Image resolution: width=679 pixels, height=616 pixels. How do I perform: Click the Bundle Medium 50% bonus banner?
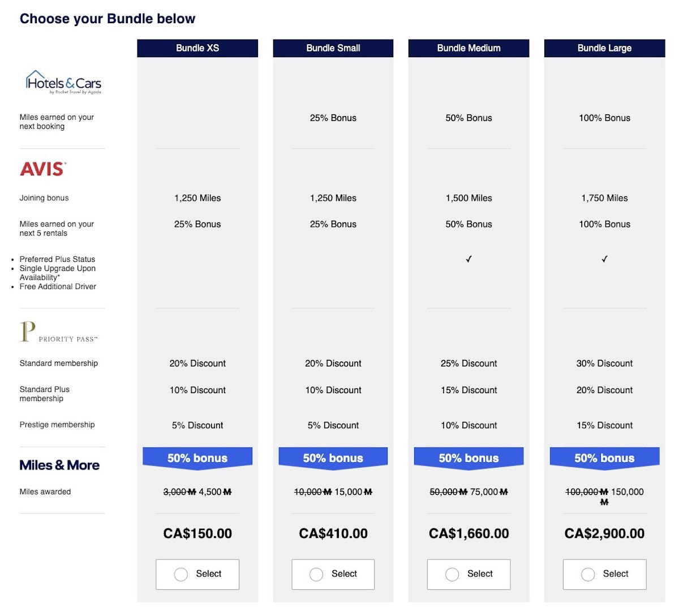tap(469, 458)
